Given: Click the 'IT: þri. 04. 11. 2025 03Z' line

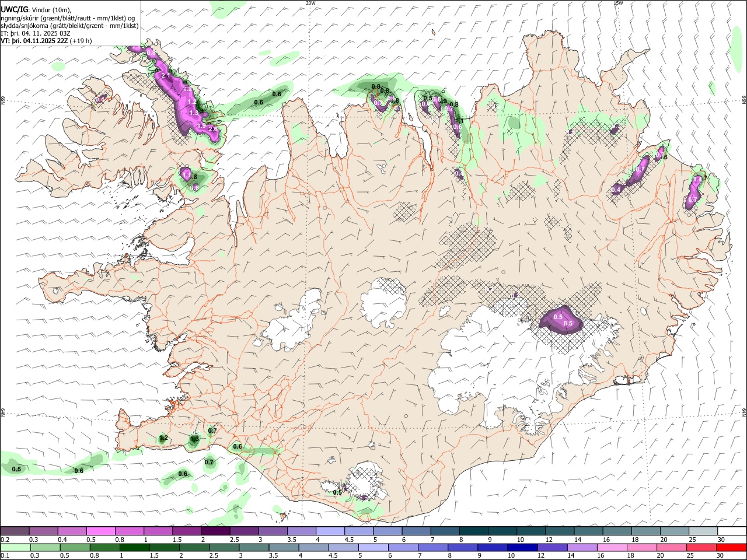Looking at the screenshot, I should 36,33.
